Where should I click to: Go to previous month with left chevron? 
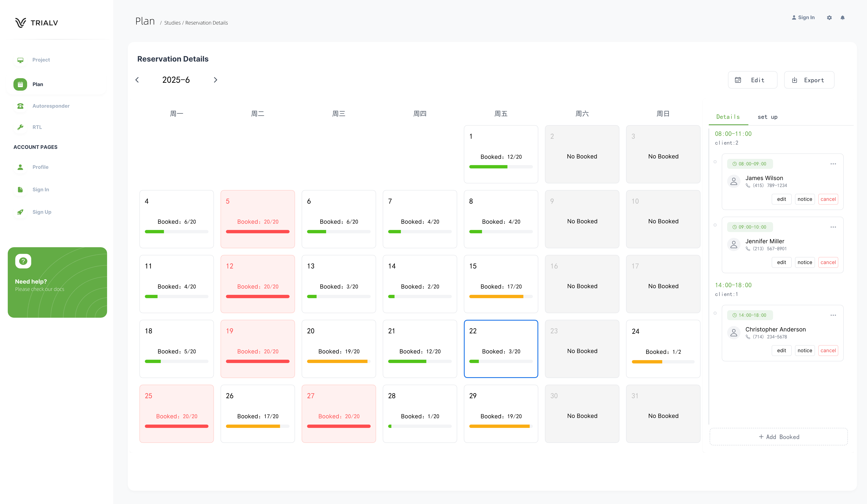(137, 80)
